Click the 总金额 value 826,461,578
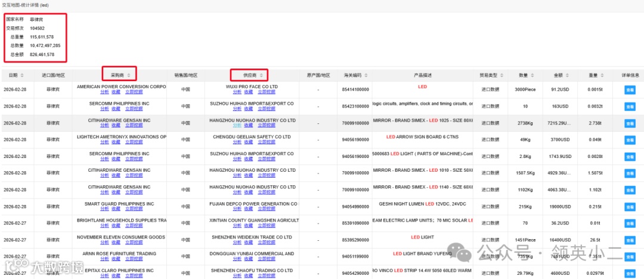The height and width of the screenshot is (279, 644). (42, 54)
